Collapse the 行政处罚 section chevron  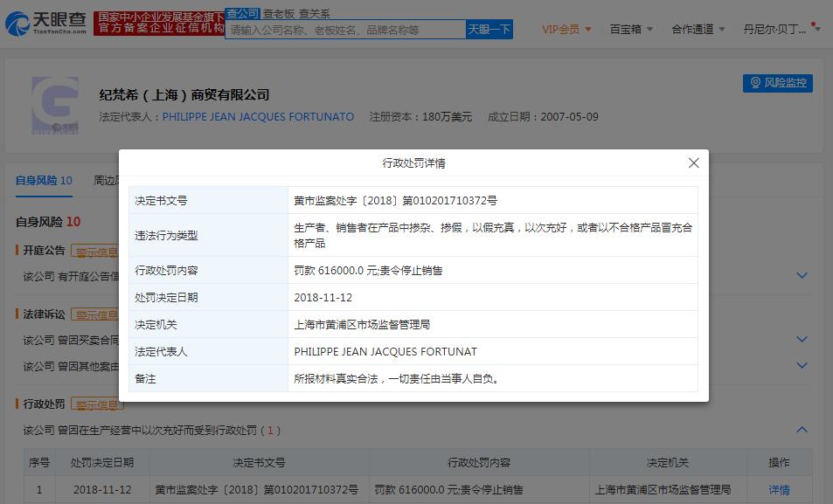802,430
